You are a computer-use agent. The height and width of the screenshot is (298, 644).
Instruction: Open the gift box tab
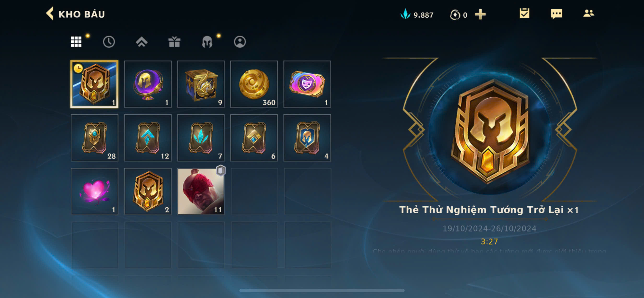(x=174, y=42)
